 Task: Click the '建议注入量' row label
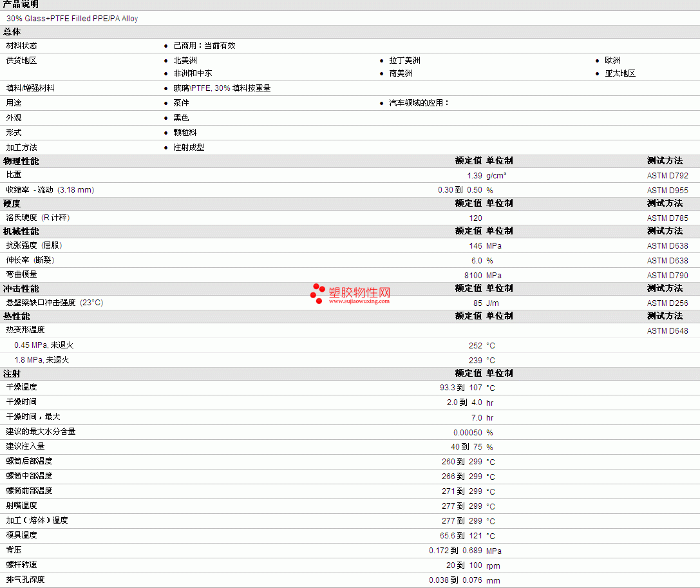point(26,446)
